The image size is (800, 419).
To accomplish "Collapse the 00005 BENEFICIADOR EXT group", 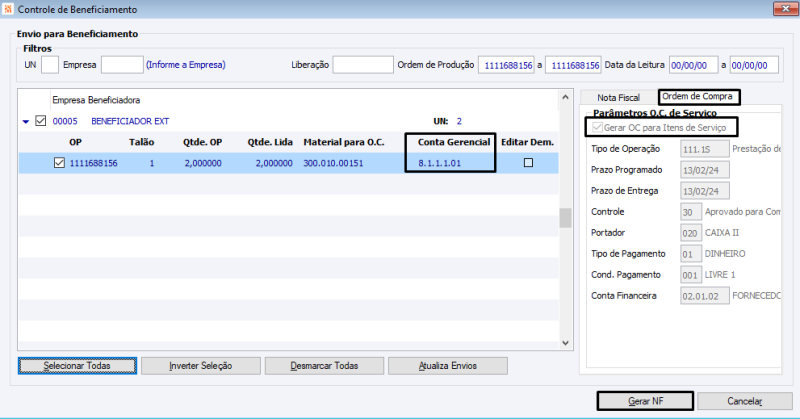I will tap(26, 122).
